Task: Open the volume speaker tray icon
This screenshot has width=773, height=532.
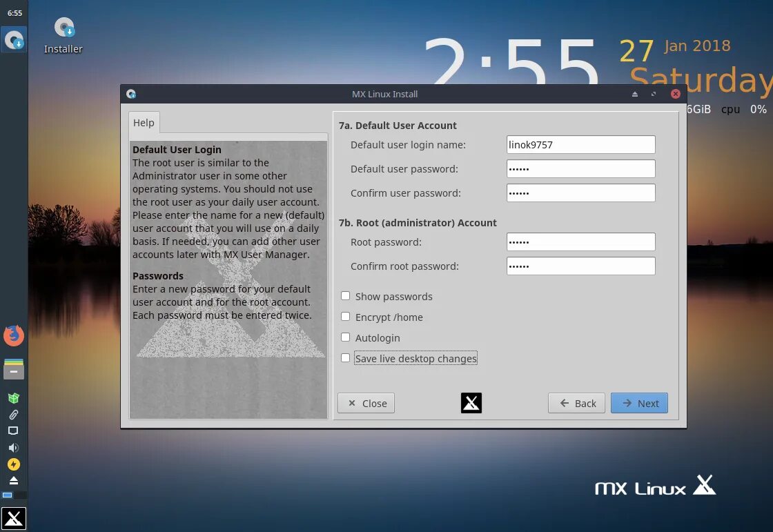Action: 13,448
